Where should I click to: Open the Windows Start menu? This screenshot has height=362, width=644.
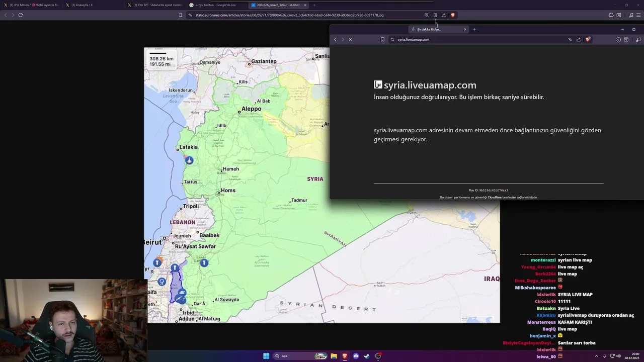266,356
